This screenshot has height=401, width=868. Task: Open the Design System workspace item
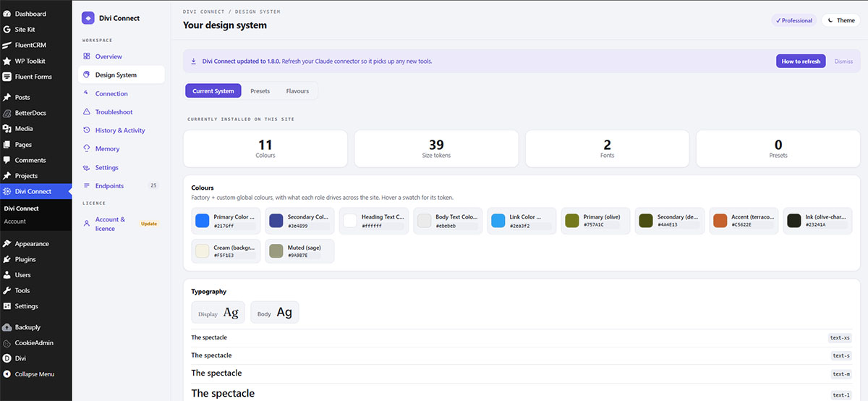pos(122,75)
